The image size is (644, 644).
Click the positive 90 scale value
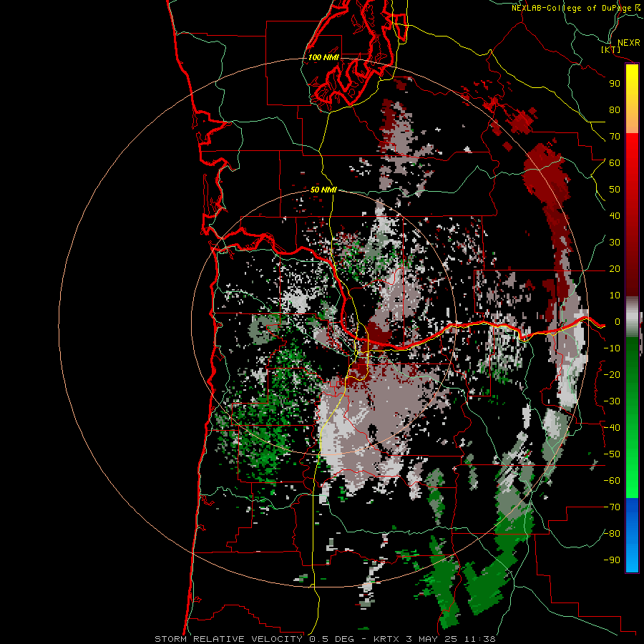615,84
